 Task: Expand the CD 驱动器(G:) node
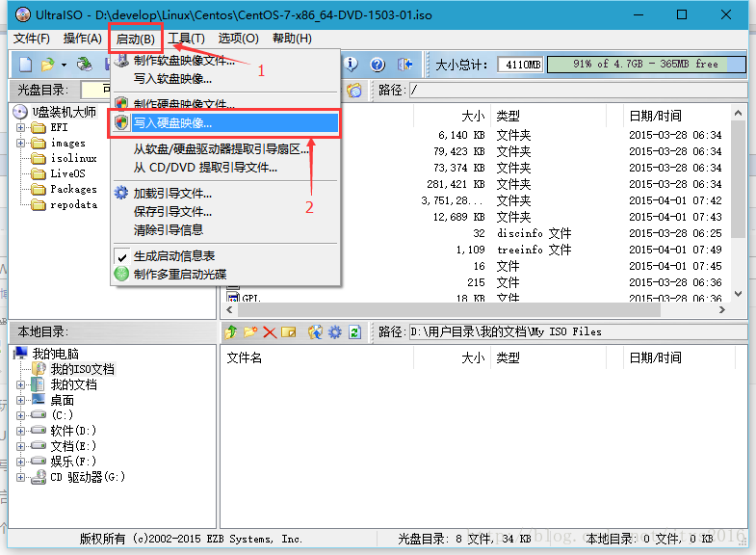(20, 477)
